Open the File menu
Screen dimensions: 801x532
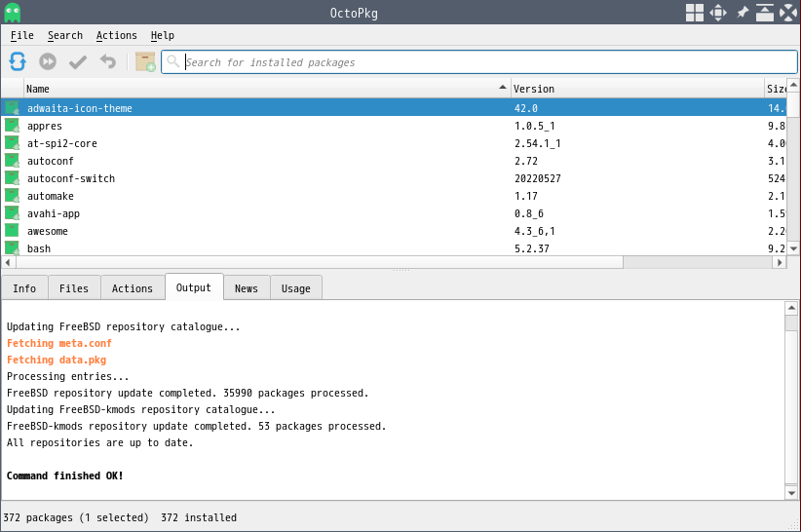click(x=22, y=35)
